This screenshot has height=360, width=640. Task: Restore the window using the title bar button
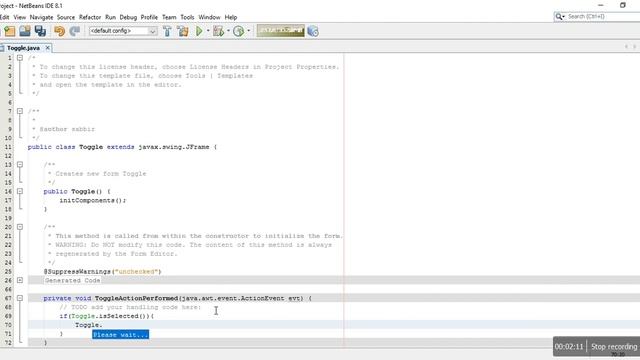[x=622, y=5]
